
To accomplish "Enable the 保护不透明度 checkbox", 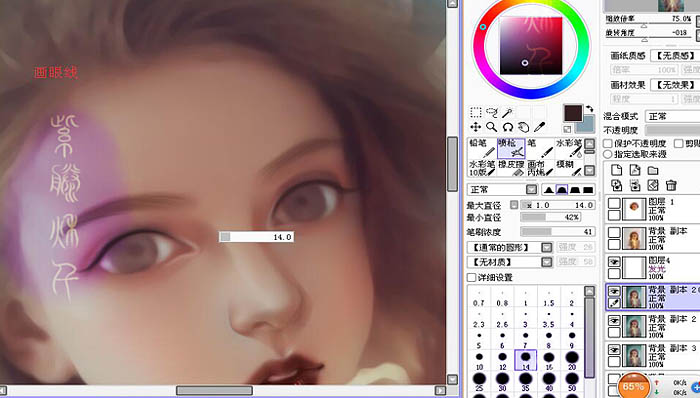I will click(x=608, y=144).
